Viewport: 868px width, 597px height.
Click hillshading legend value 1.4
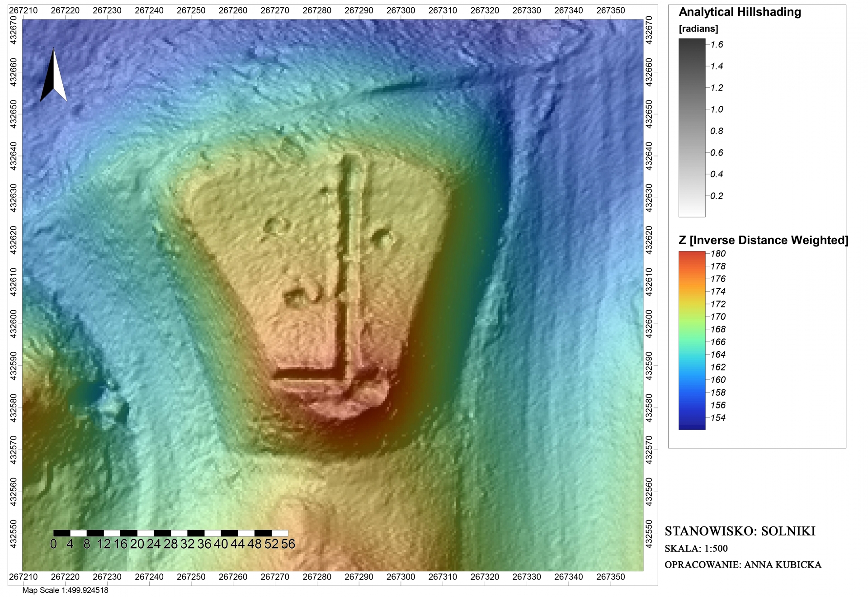point(717,66)
